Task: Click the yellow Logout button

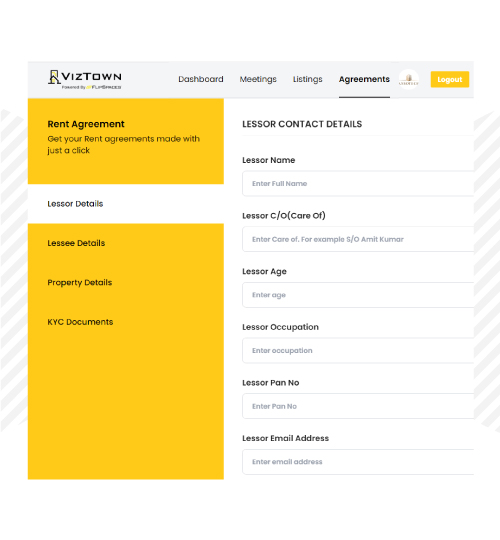Action: 450,79
